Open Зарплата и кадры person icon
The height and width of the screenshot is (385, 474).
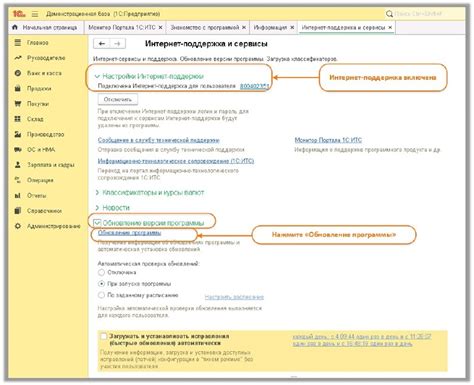coord(18,165)
